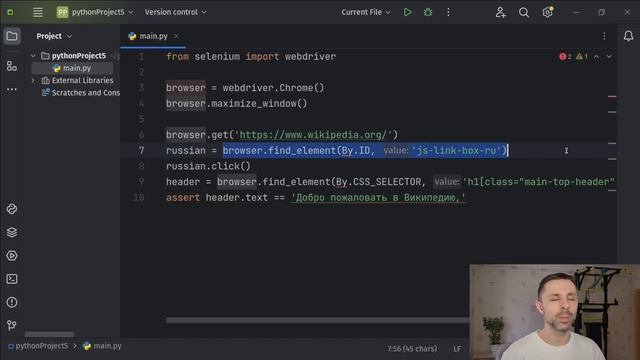Go to previous highlighted error arrow

(596, 56)
